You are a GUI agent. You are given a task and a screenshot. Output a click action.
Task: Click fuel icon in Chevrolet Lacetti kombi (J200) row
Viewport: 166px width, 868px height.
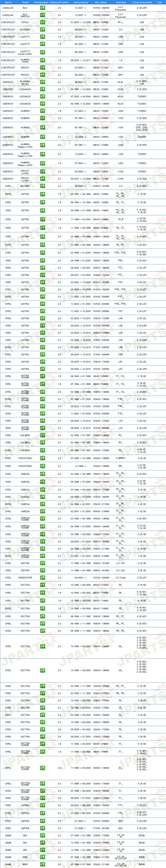[42, 52]
